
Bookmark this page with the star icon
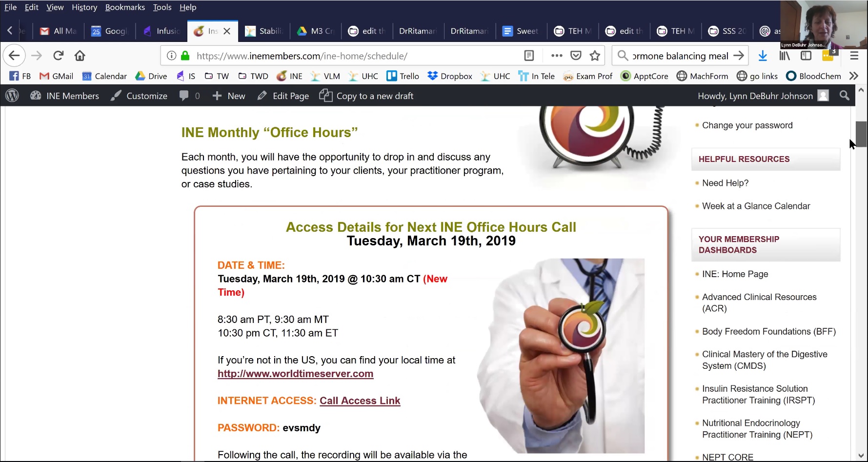(x=595, y=56)
